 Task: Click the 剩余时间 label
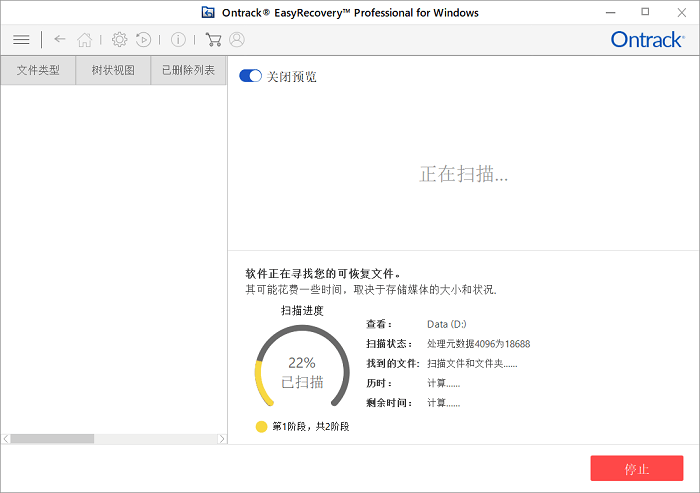(389, 403)
